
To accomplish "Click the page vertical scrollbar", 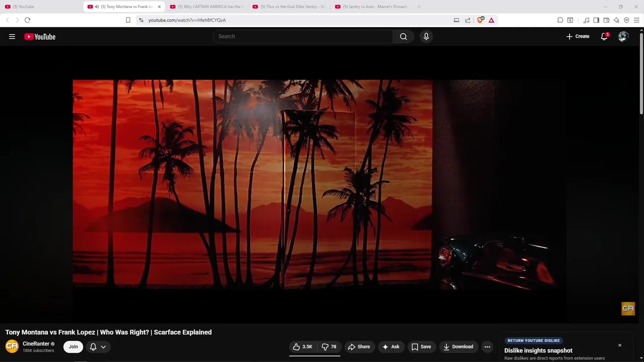I will (x=641, y=73).
